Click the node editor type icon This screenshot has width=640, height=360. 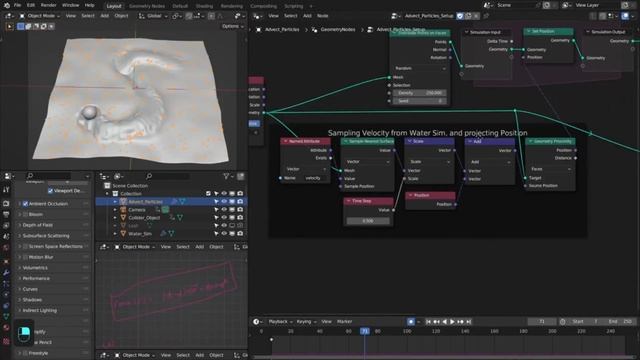[x=257, y=16]
